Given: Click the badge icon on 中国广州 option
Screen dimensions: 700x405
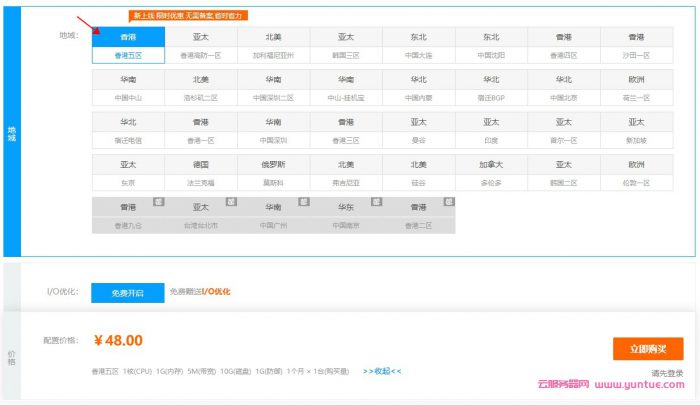Looking at the screenshot, I should click(304, 202).
